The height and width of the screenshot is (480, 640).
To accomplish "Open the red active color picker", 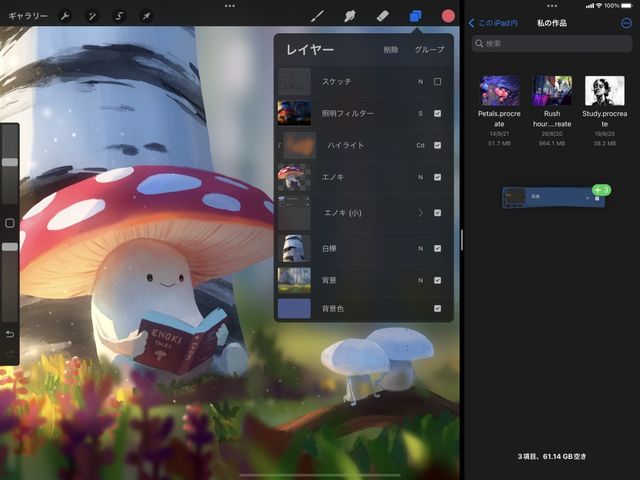I will (x=448, y=16).
